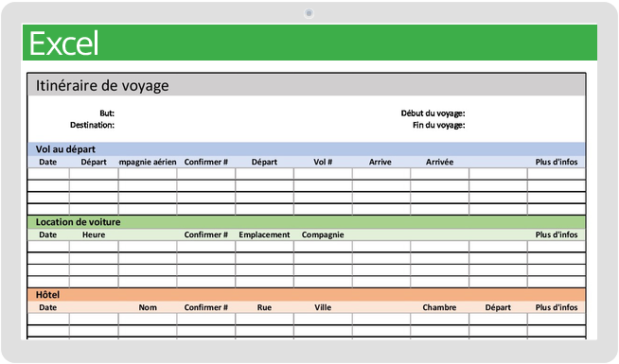
Task: Select first empty cell below 'Nom' header
Action: [148, 319]
